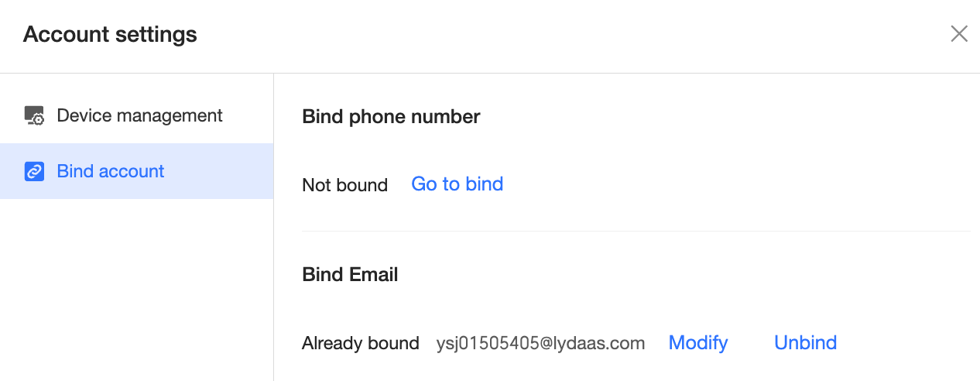Click the Bind Email heading
980x381 pixels.
point(350,274)
